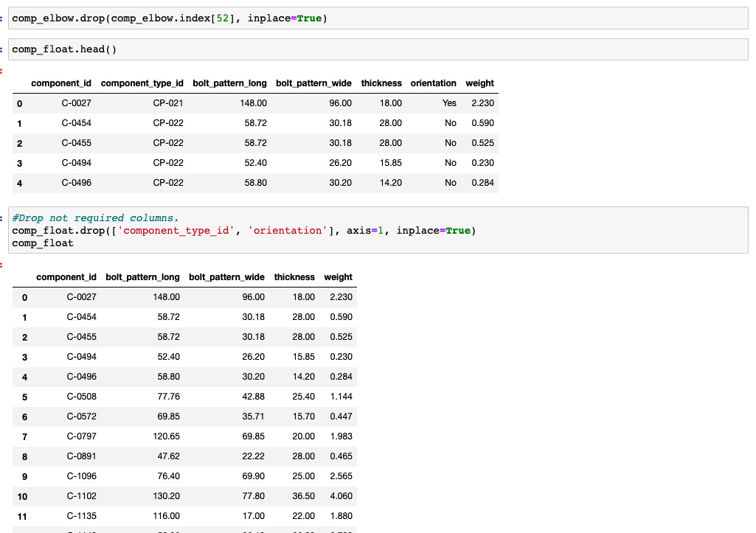
Task: Click the 0.465 weight value
Action: click(341, 456)
